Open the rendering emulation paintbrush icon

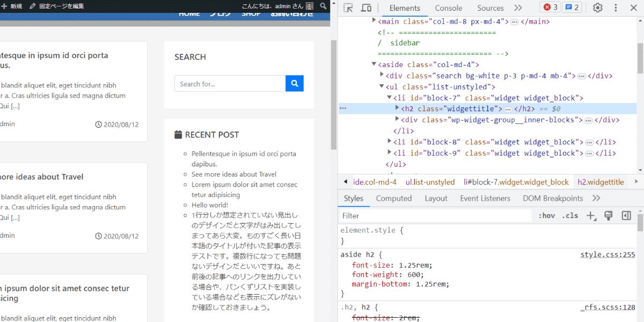click(609, 216)
